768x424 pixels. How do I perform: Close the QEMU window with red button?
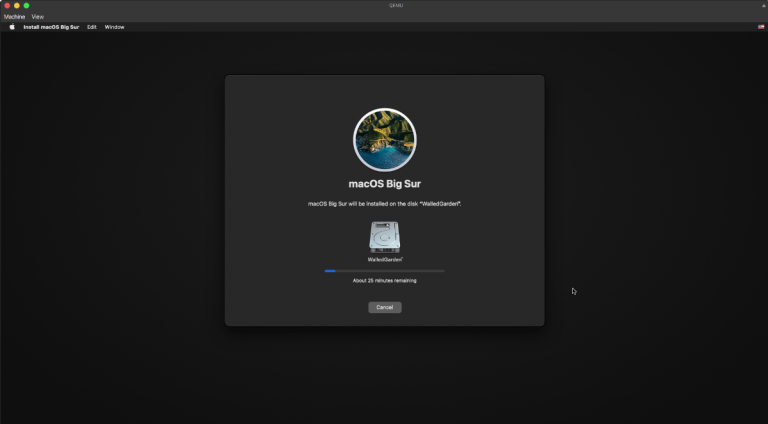pos(7,5)
